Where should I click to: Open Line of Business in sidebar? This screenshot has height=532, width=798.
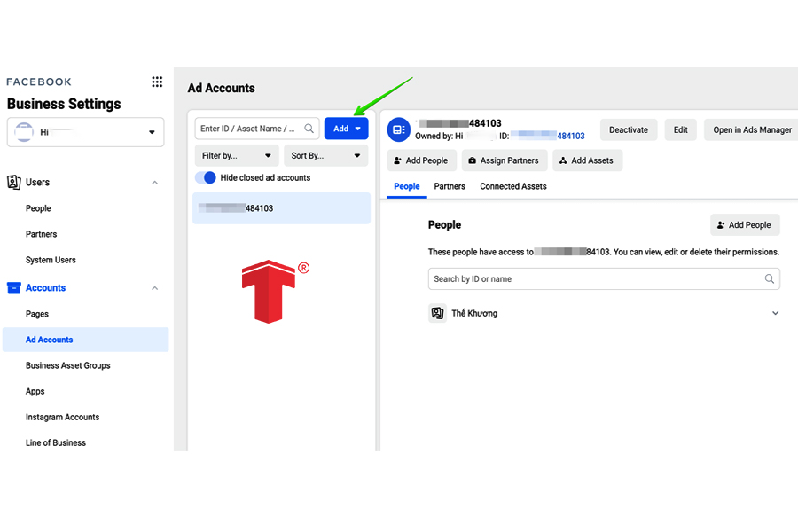(x=56, y=443)
